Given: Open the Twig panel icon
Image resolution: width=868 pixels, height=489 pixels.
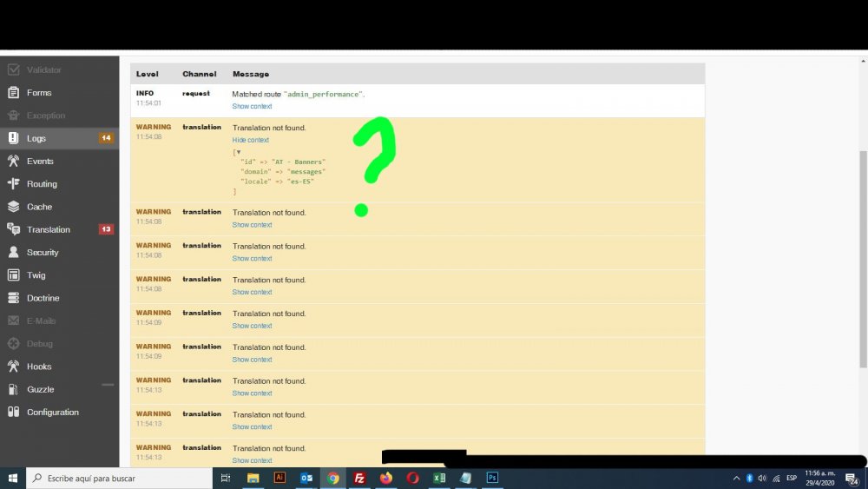Looking at the screenshot, I should pyautogui.click(x=13, y=274).
